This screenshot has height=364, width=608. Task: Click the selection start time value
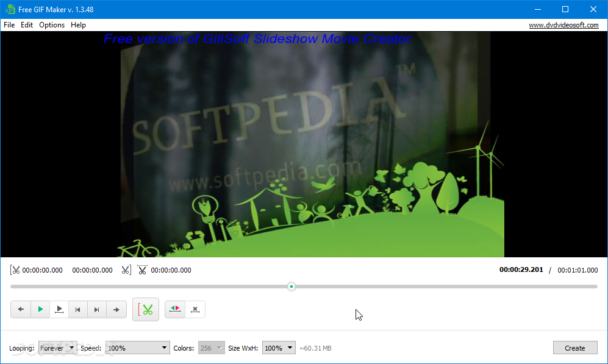42,270
